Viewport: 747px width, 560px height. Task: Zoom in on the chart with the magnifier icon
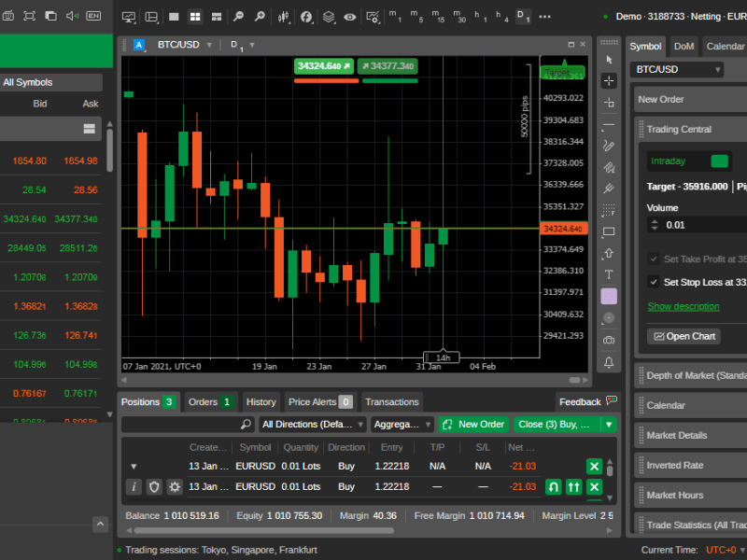tap(260, 16)
